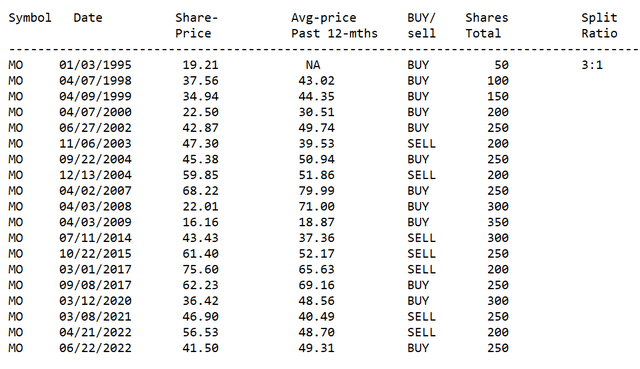Screen dimensions: 640x369
Task: Click share price 22.01
Action: coord(200,207)
